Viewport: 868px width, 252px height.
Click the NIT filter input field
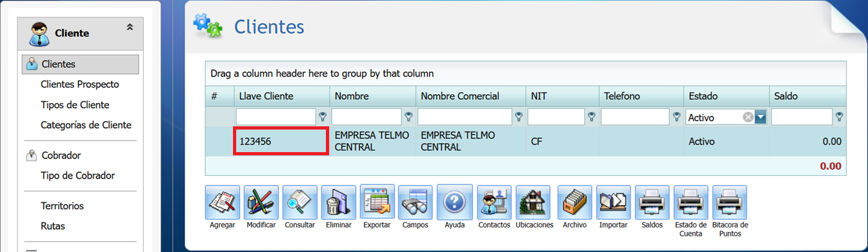click(556, 117)
